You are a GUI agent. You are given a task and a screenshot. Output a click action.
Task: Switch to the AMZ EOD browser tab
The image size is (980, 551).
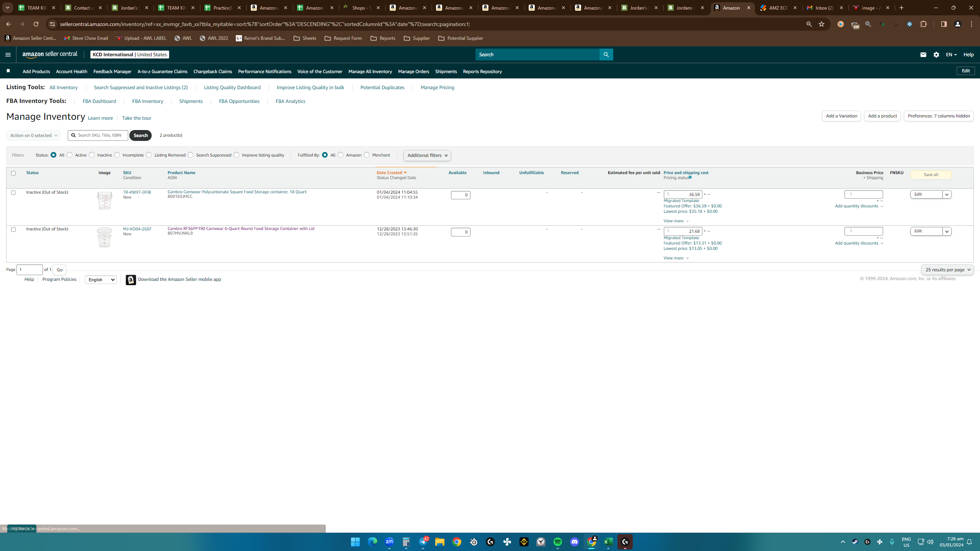[779, 8]
